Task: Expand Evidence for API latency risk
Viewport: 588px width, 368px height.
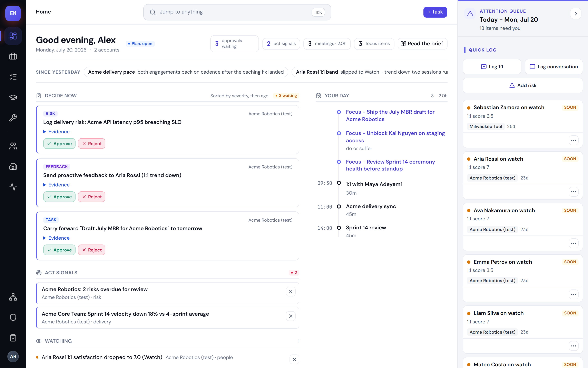Action: click(x=56, y=132)
